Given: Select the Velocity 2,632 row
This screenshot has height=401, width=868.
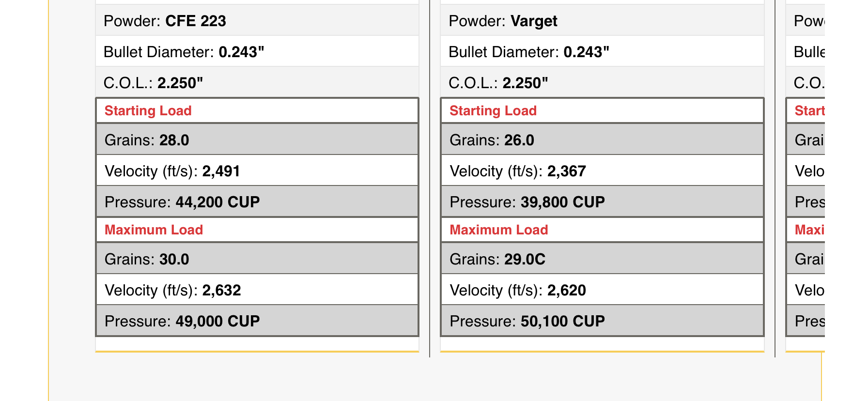Looking at the screenshot, I should pyautogui.click(x=257, y=290).
